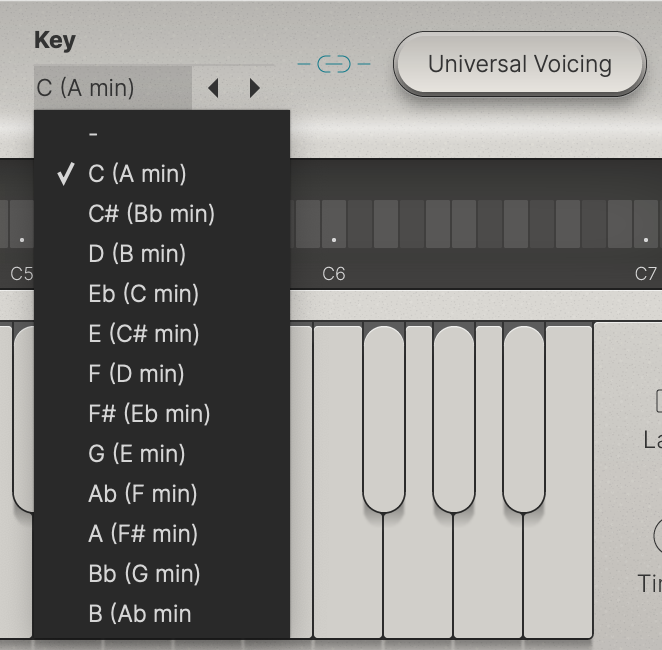Select Eb (C min) from the menu
This screenshot has width=662, height=650.
click(143, 294)
